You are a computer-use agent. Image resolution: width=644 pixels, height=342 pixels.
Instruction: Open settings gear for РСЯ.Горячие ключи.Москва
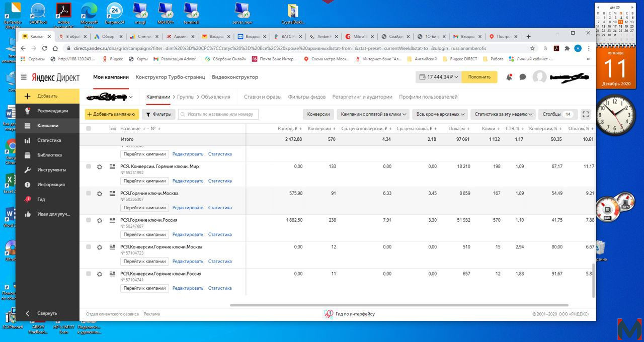(x=100, y=194)
